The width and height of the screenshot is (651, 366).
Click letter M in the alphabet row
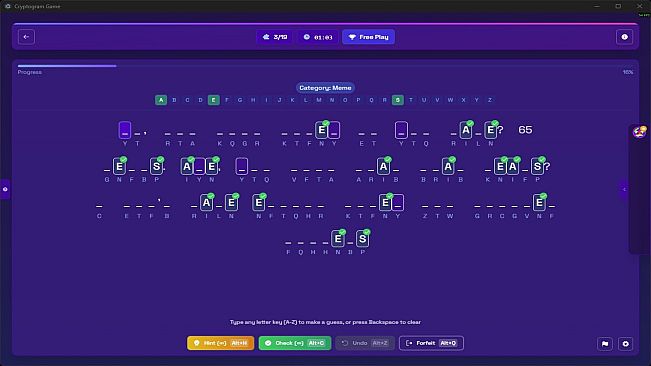[319, 100]
